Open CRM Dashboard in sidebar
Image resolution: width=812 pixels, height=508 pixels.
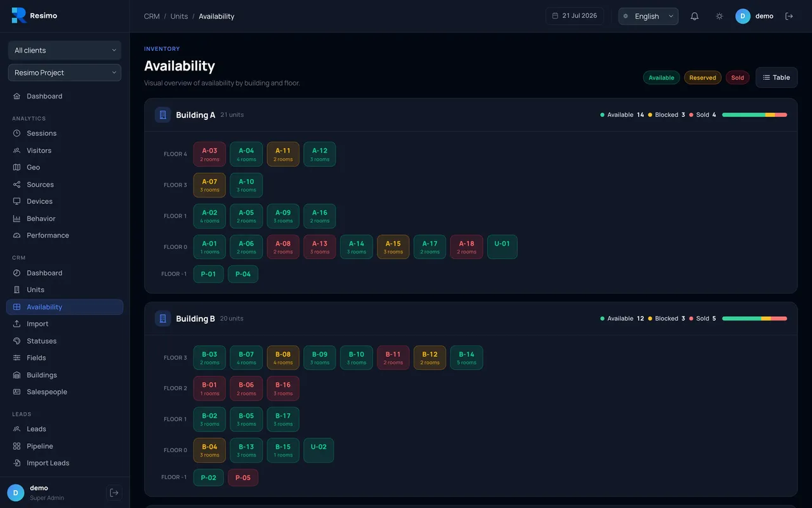[x=65, y=273]
